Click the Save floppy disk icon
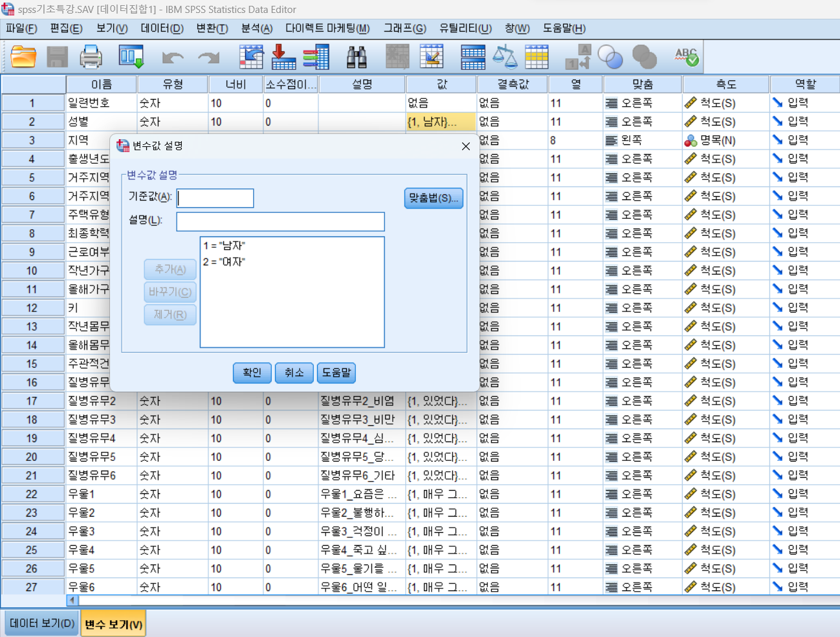Image resolution: width=840 pixels, height=637 pixels. (x=57, y=57)
